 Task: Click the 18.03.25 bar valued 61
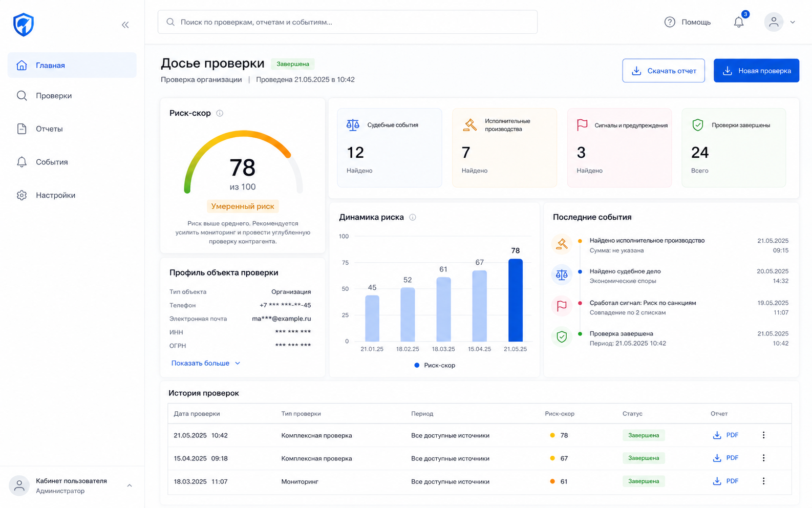coord(443,309)
